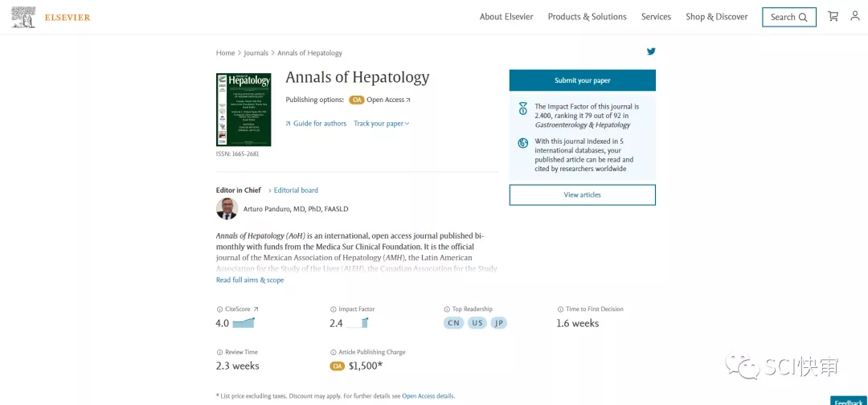Open the Editorial board link
The height and width of the screenshot is (405, 868).
295,190
